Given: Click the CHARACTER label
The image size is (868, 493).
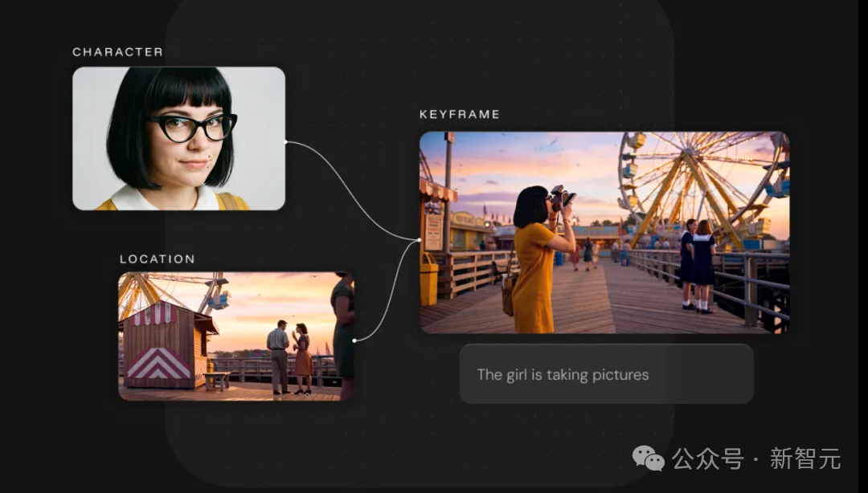Looking at the screenshot, I should coord(118,52).
